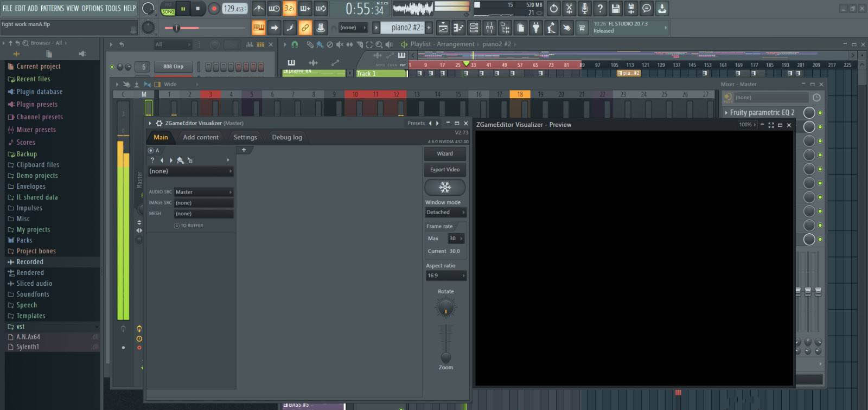
Task: Click the ZGameEditor Visualizer gear icon
Action: click(x=159, y=124)
